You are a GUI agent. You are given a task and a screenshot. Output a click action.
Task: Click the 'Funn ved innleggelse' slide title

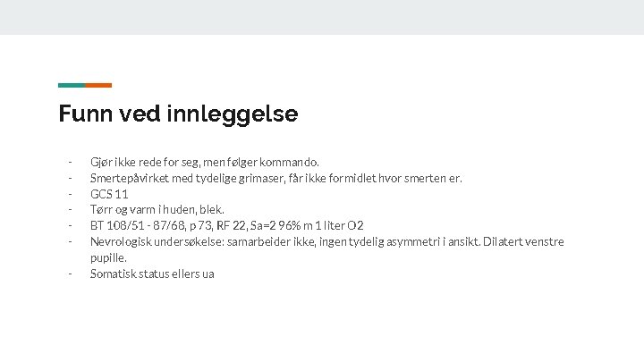click(178, 114)
